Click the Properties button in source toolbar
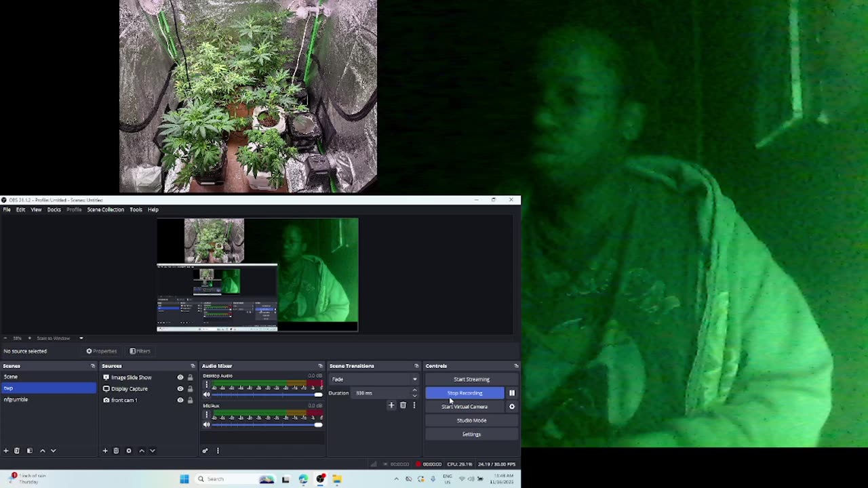 pos(102,351)
